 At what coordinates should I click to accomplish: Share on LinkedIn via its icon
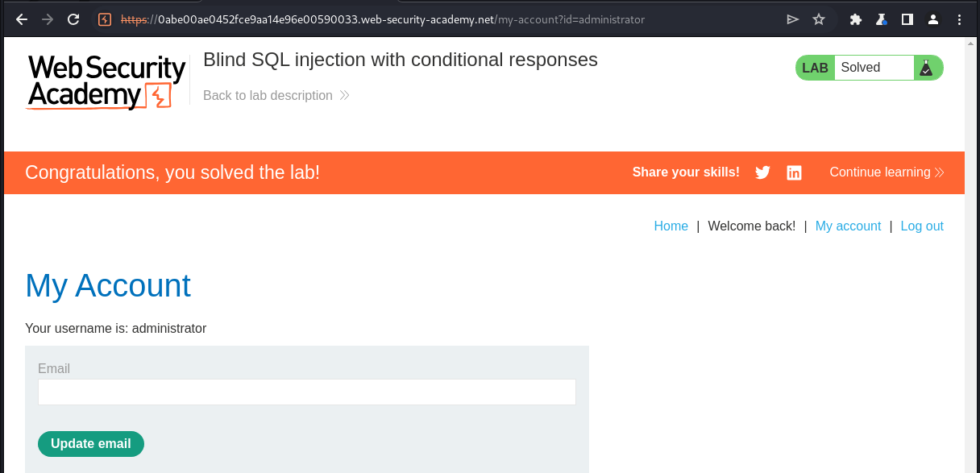[x=794, y=172]
